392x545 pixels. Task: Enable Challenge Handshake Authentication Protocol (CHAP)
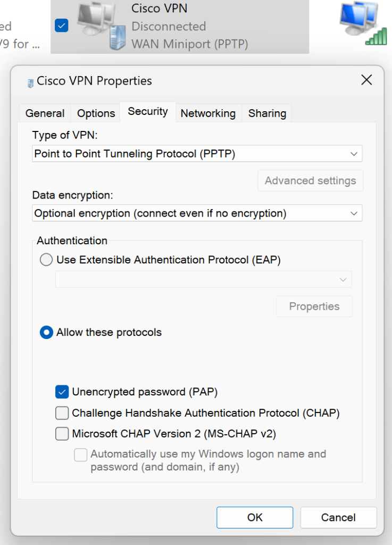(62, 413)
